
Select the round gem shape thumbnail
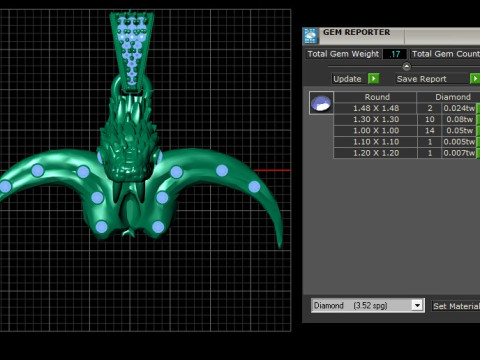321,103
